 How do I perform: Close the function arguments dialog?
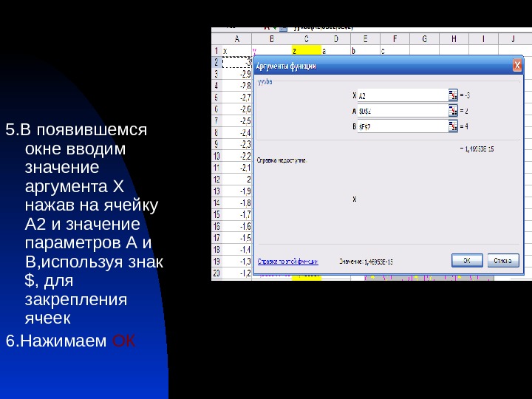tap(517, 66)
